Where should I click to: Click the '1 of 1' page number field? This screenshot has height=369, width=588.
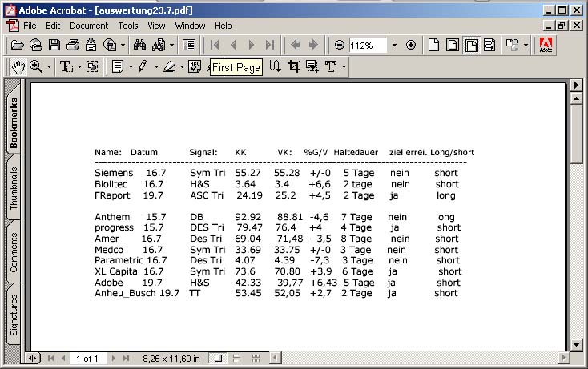coord(87,359)
